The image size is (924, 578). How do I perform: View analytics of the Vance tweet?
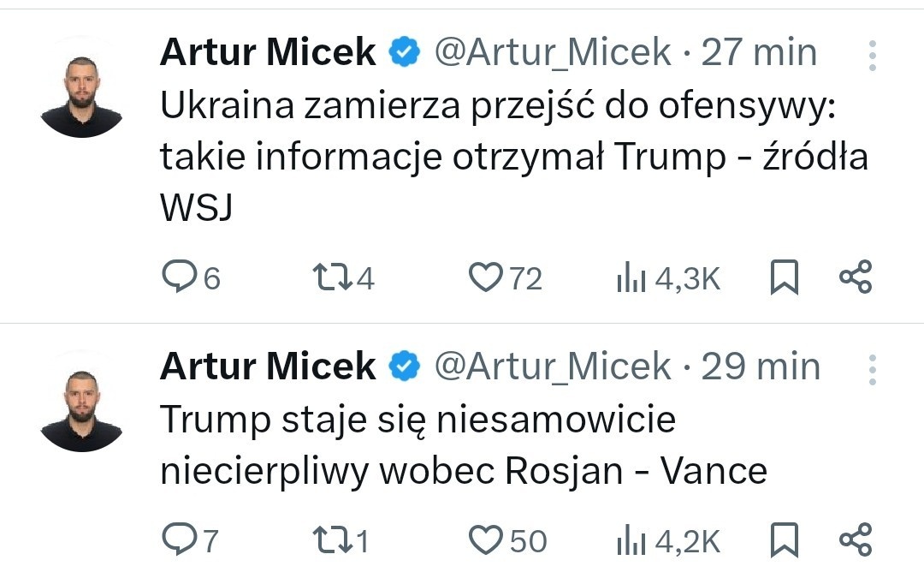631,539
